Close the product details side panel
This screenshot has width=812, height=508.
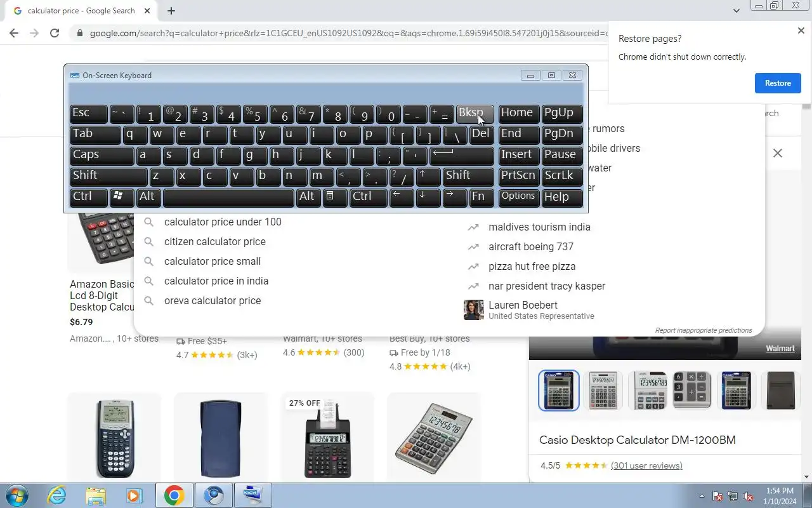(777, 153)
